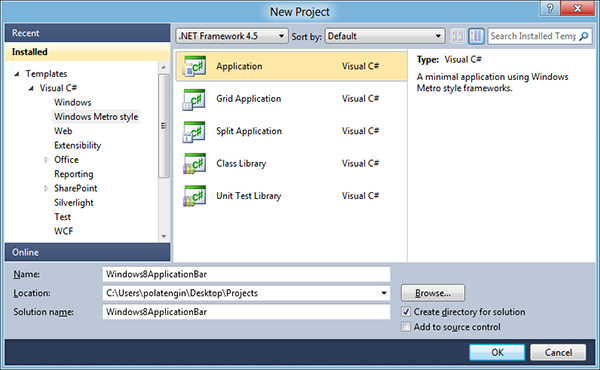The image size is (600, 370).
Task: Select Reporting in the template tree
Action: tap(74, 174)
